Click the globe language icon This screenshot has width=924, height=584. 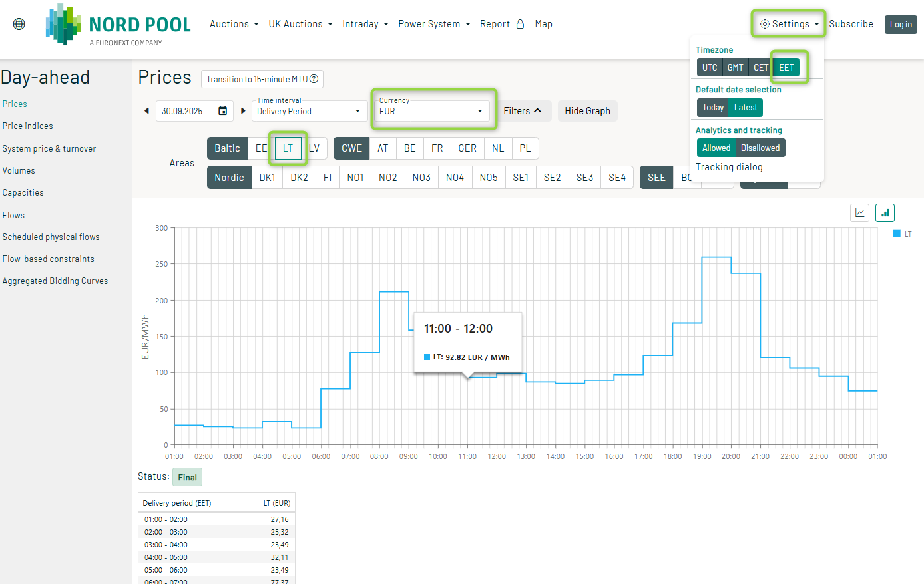[x=19, y=24]
